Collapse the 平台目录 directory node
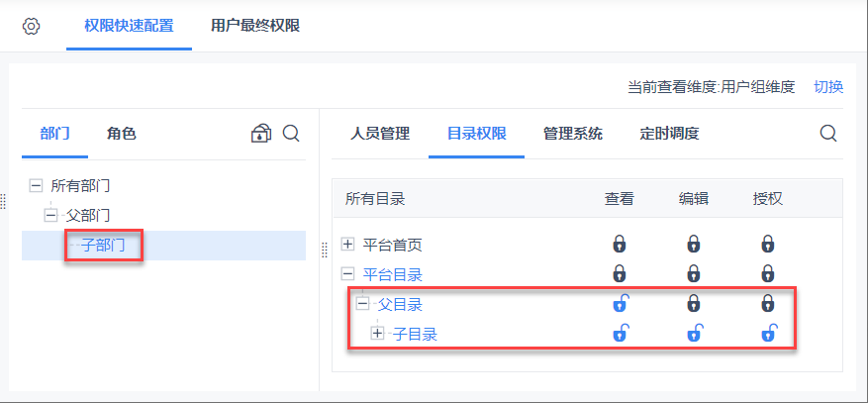This screenshot has width=868, height=403. click(347, 274)
